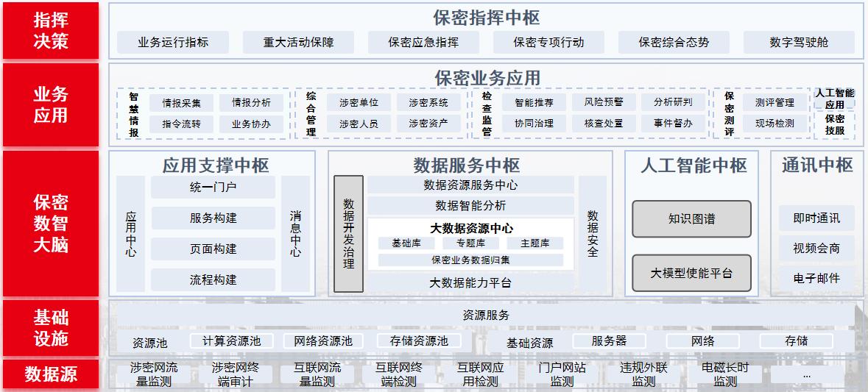This screenshot has width=868, height=392.
Task: Click the 指挥决策 red layer label
Action: point(51,31)
